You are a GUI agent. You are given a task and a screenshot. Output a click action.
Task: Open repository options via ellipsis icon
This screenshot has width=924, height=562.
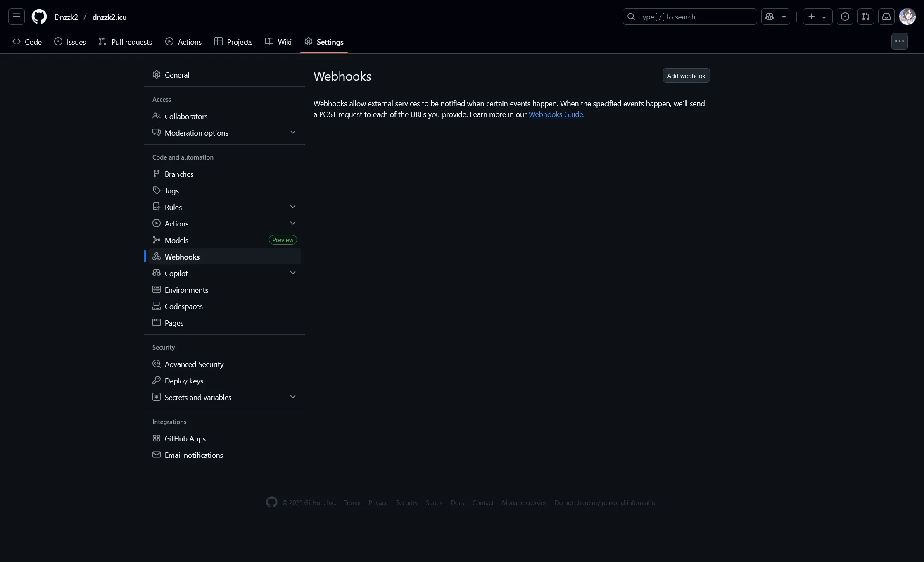click(900, 41)
